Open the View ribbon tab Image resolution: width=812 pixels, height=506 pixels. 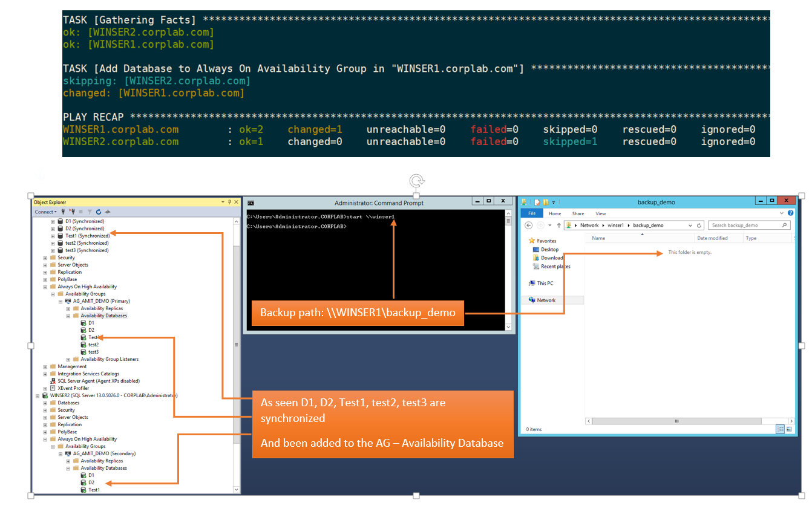[600, 213]
